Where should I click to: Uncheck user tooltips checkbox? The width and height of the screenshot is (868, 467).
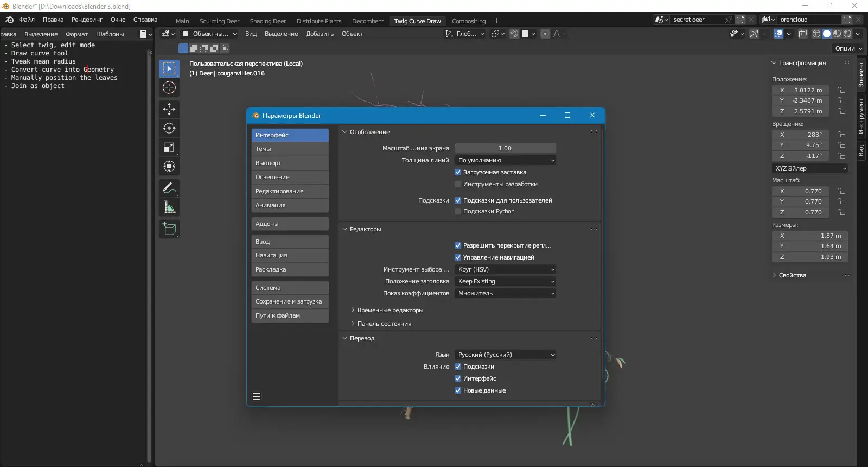pyautogui.click(x=458, y=200)
